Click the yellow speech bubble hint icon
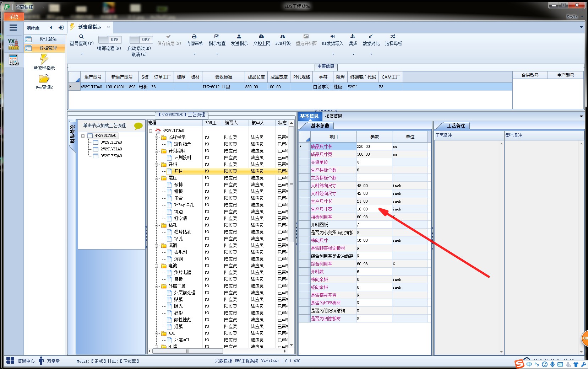The width and height of the screenshot is (588, 369). coord(138,125)
